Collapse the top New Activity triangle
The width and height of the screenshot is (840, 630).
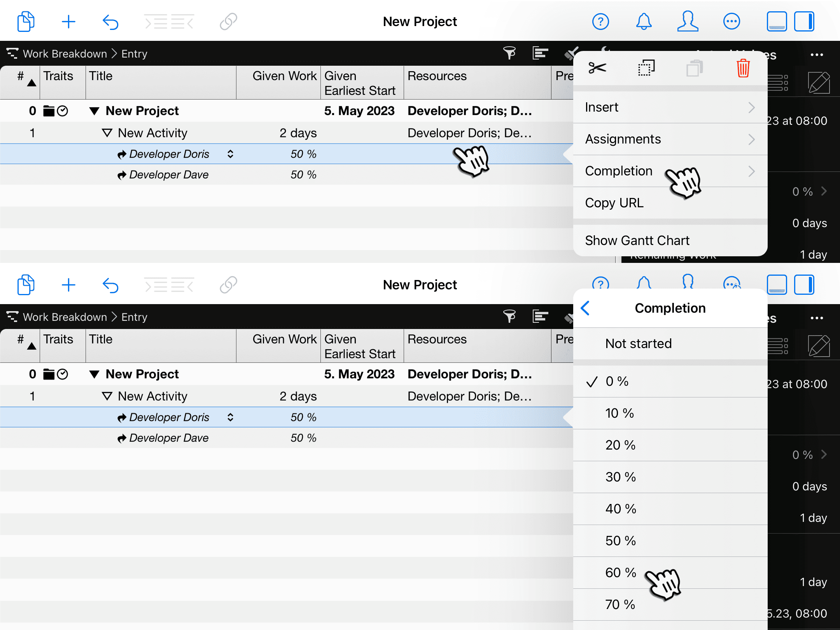(107, 133)
